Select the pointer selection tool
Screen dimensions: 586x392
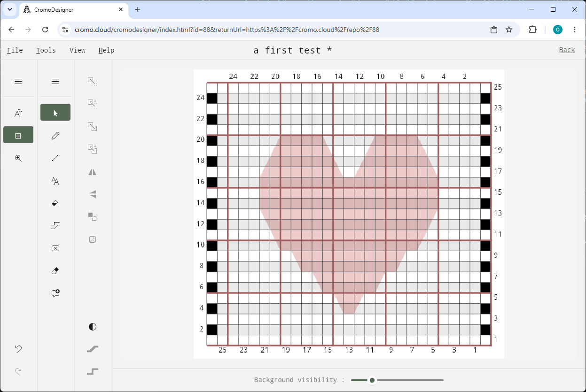[x=55, y=113]
